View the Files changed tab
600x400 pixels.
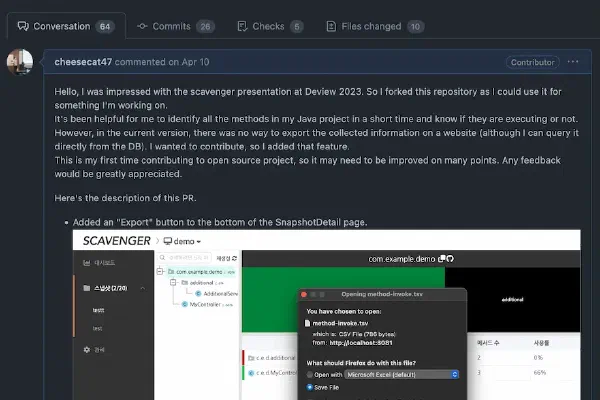(375, 26)
